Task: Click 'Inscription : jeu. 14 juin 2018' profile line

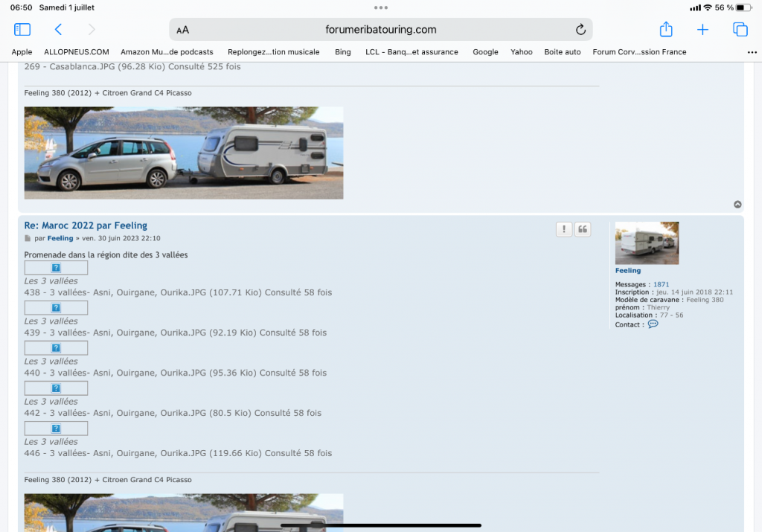Action: [674, 292]
